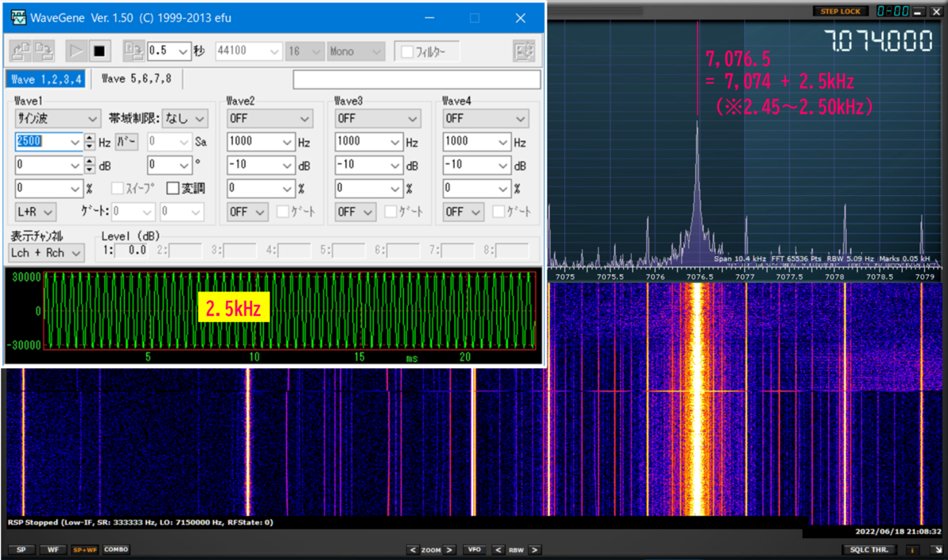This screenshot has width=948, height=560.
Task: Open the Wave4 1000 Hz frequency dropdown
Action: 477,142
